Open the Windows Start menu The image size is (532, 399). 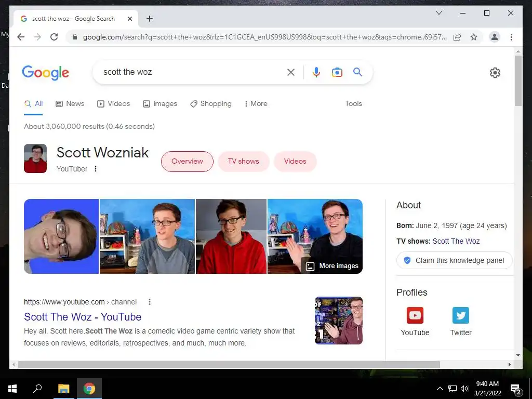12,389
